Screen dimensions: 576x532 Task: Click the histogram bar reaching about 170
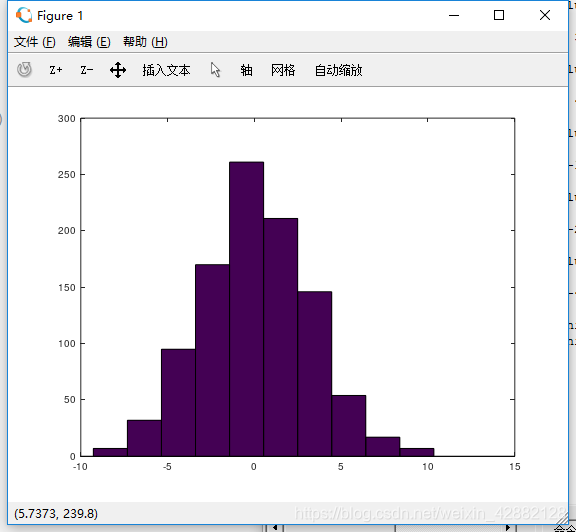click(212, 360)
